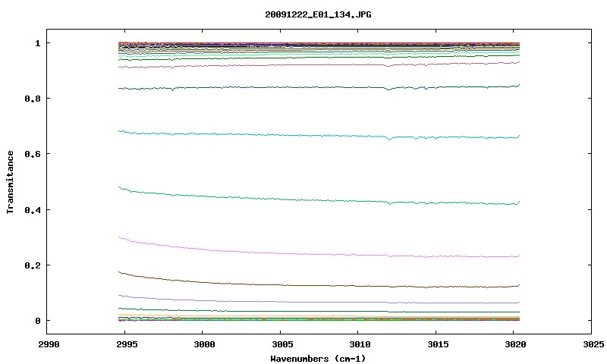Screen dimensions: 607x364
Task: Click the x-axis tick label 3000
Action: (x=204, y=344)
